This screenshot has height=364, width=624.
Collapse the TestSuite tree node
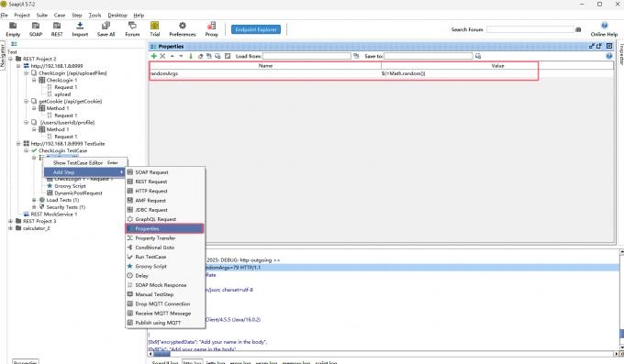tap(18, 144)
